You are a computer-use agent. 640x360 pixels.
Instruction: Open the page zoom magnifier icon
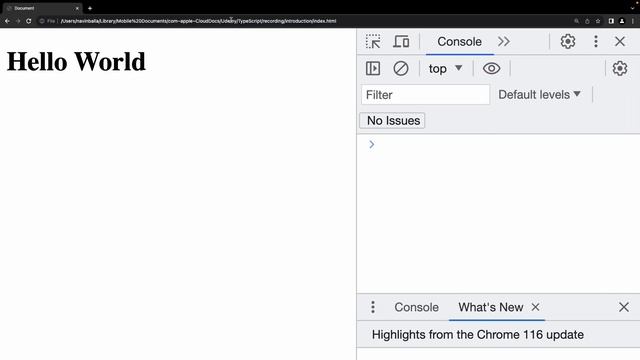576,21
